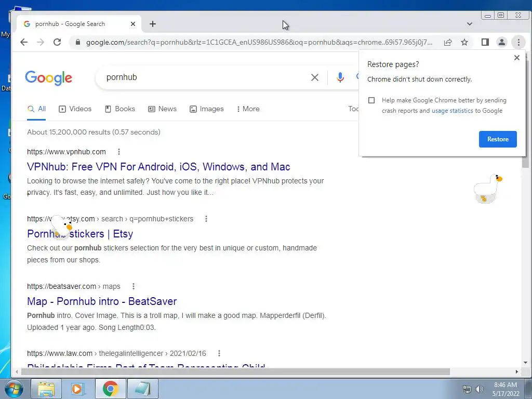Click the address bar URL
Viewport: 532px width, 399px height.
[x=259, y=42]
